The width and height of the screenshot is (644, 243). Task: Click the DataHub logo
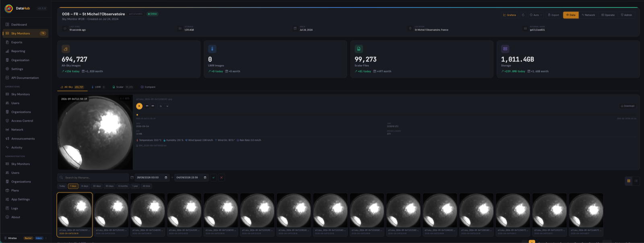point(9,8)
